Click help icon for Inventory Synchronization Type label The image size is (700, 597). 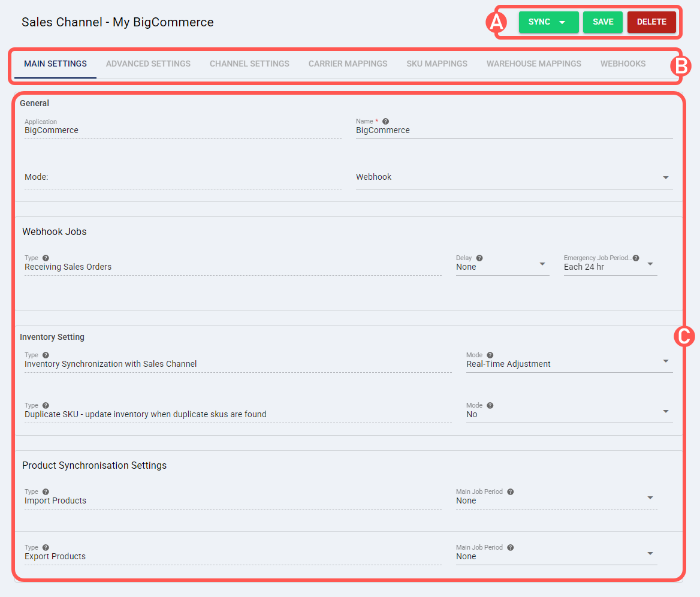pos(46,355)
